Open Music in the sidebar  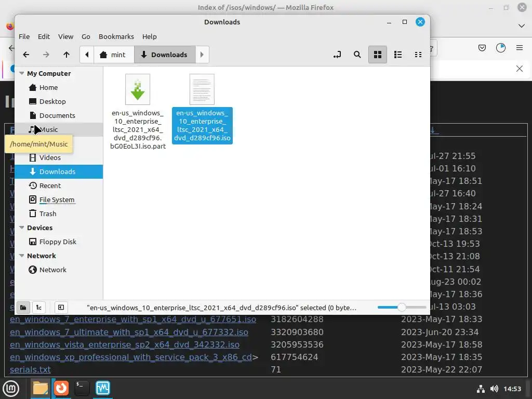point(59,129)
